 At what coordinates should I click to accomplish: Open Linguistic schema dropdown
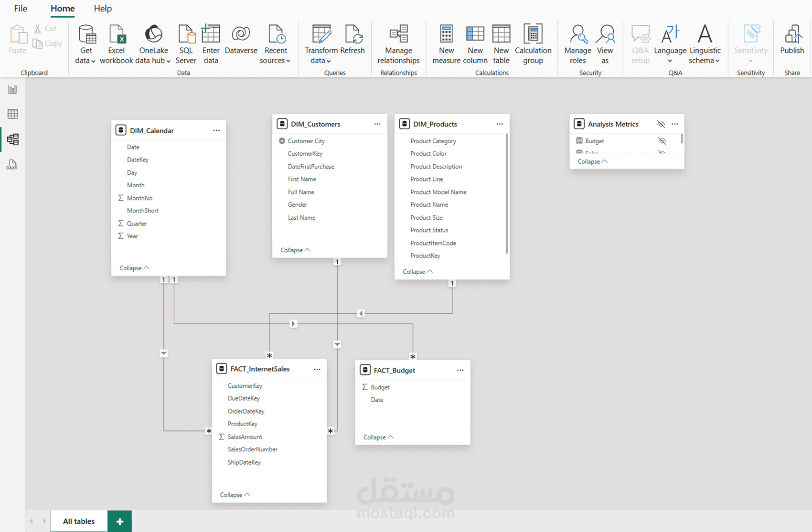[705, 44]
